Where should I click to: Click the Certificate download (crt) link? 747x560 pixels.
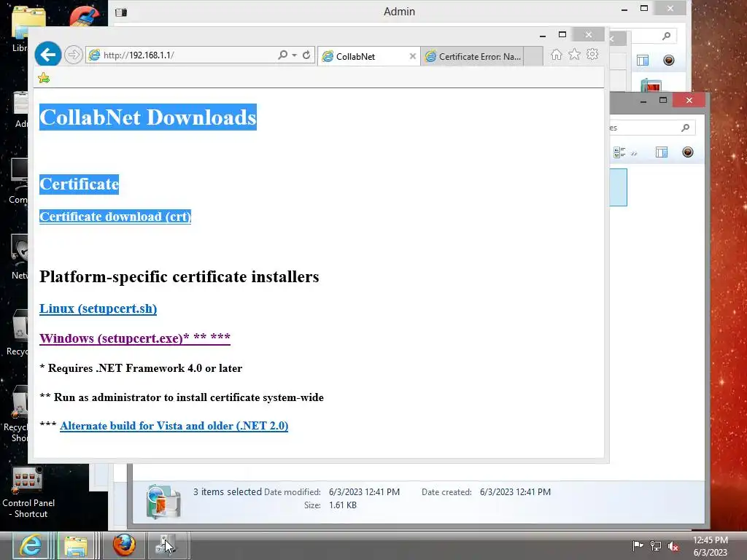click(x=115, y=217)
